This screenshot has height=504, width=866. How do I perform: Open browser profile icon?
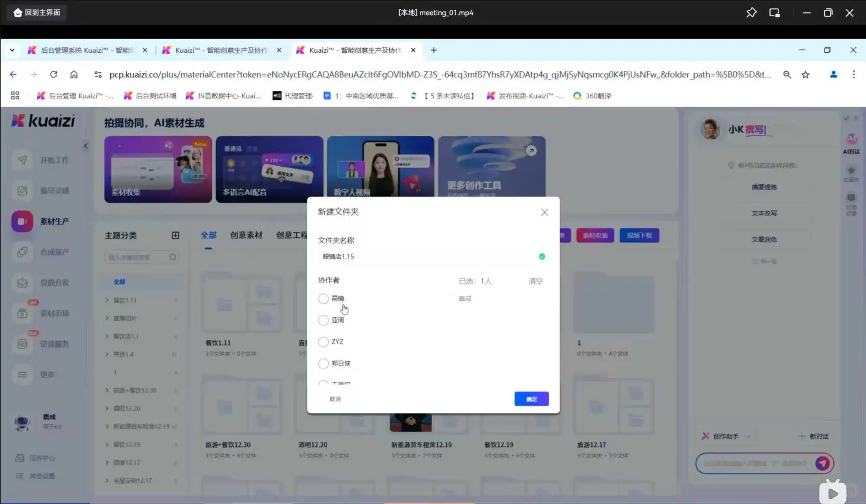click(833, 75)
